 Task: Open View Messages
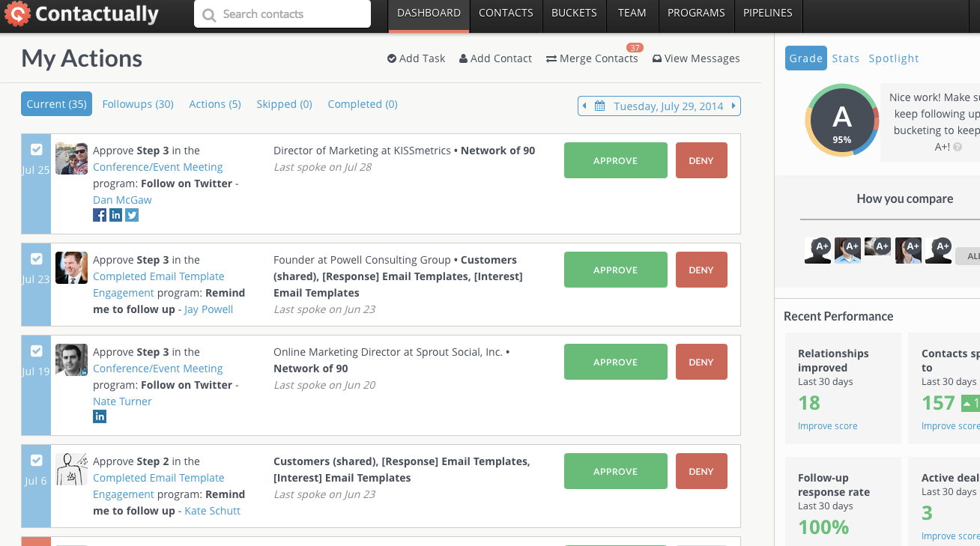tap(695, 58)
